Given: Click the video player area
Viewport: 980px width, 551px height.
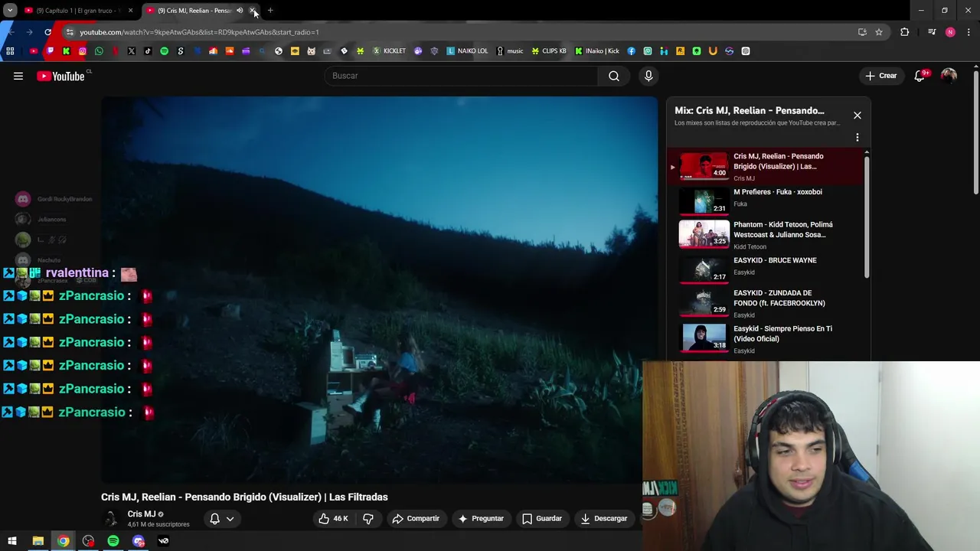Looking at the screenshot, I should click(379, 289).
